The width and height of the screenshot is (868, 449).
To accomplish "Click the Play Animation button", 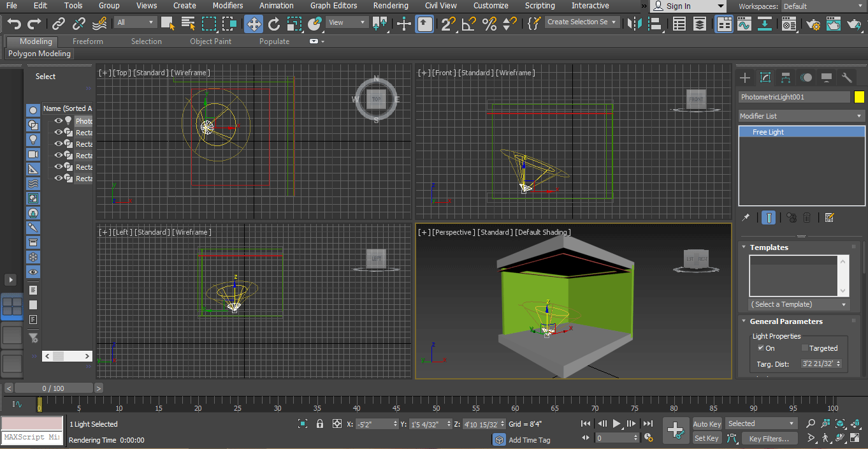I will [616, 423].
